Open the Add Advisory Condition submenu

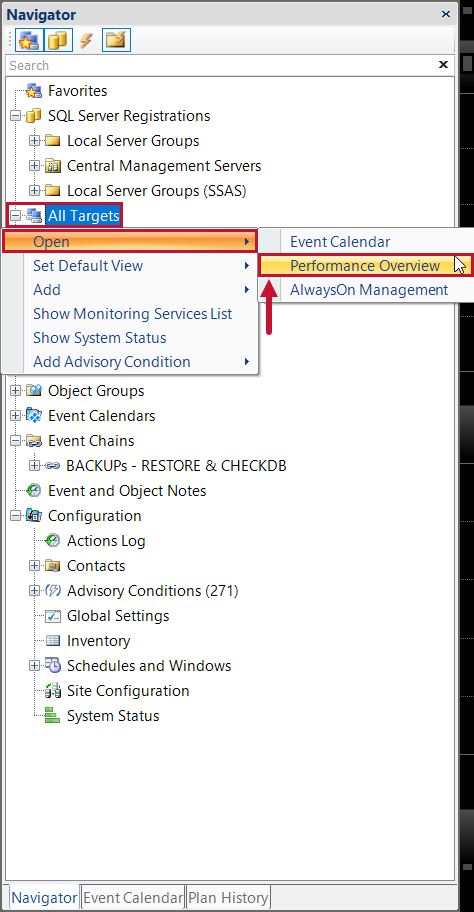130,362
